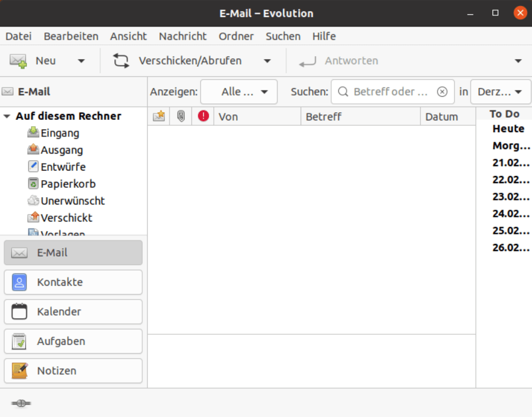Click the search magnifier icon
The image size is (532, 417).
[343, 92]
